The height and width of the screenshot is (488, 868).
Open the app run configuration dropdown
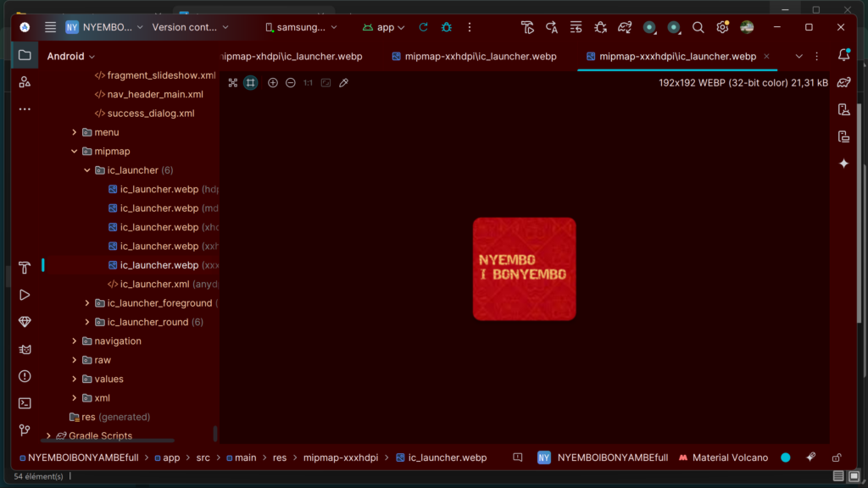point(384,27)
